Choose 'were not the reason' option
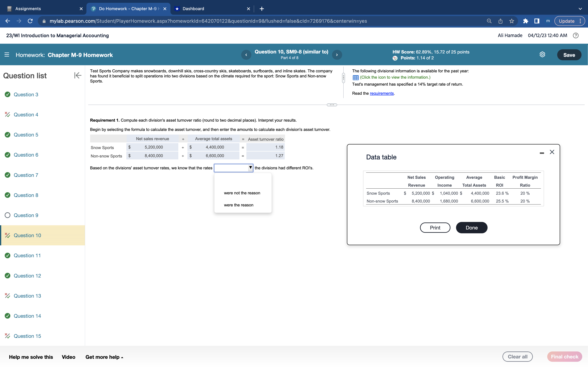 (242, 193)
